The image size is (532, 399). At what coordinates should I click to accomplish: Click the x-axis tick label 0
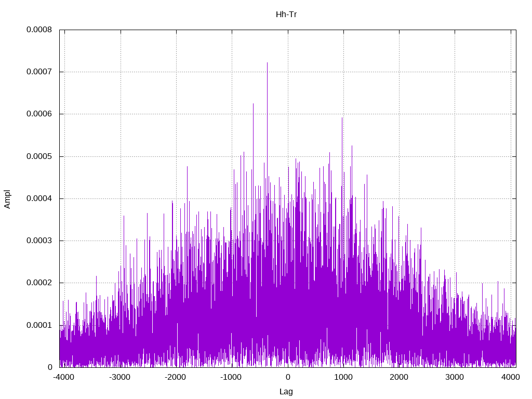pyautogui.click(x=288, y=377)
